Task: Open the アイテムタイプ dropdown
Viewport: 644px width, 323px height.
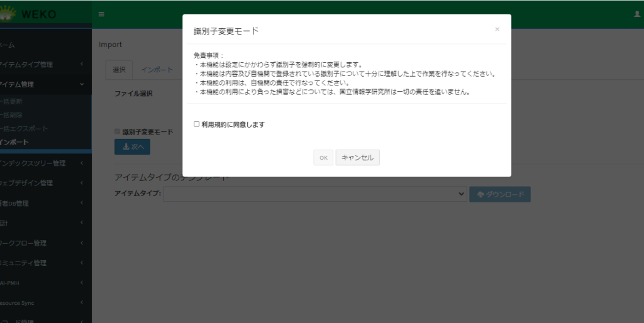Action: coord(314,194)
